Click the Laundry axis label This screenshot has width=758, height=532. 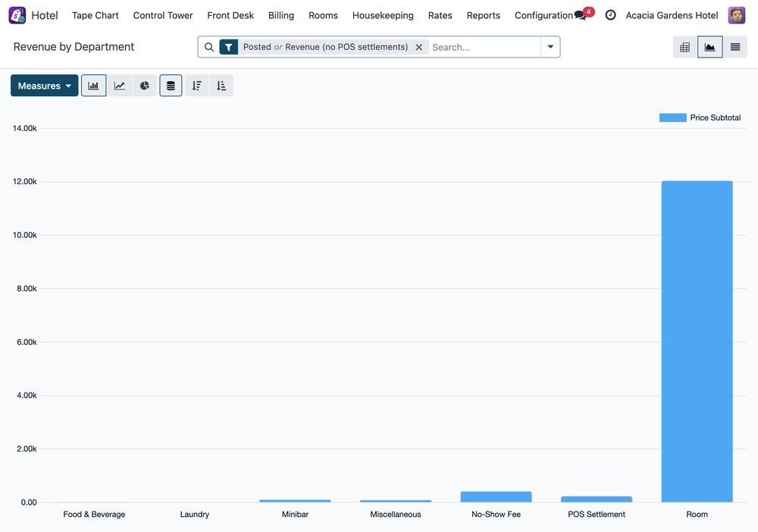(195, 514)
